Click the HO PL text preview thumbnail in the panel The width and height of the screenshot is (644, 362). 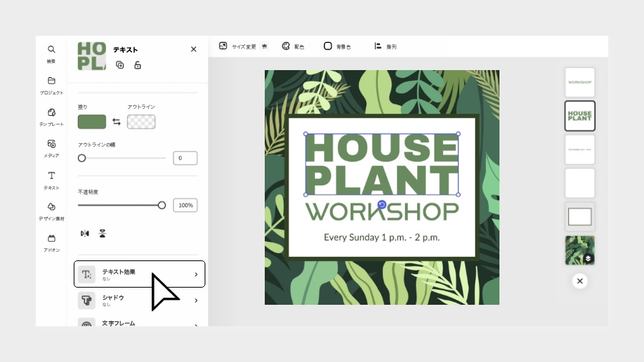tap(92, 56)
